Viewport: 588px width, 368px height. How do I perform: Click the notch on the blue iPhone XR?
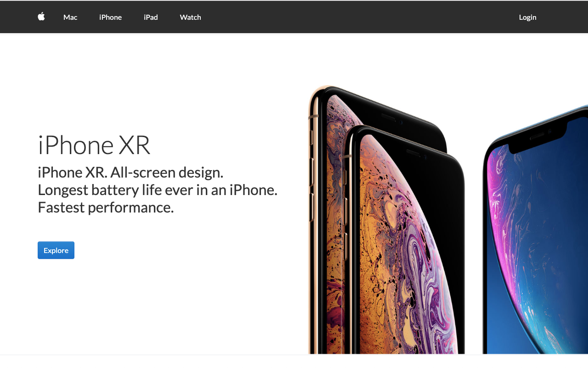(538, 138)
